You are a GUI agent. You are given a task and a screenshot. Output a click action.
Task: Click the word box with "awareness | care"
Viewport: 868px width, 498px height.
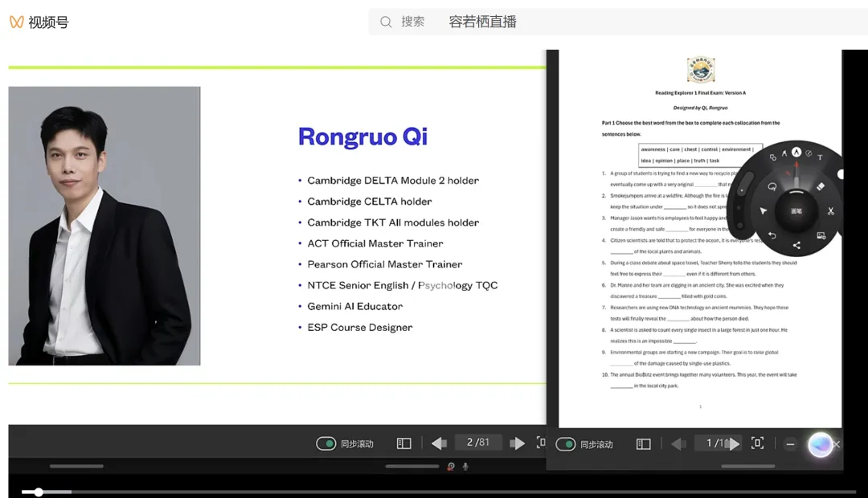[x=701, y=155]
